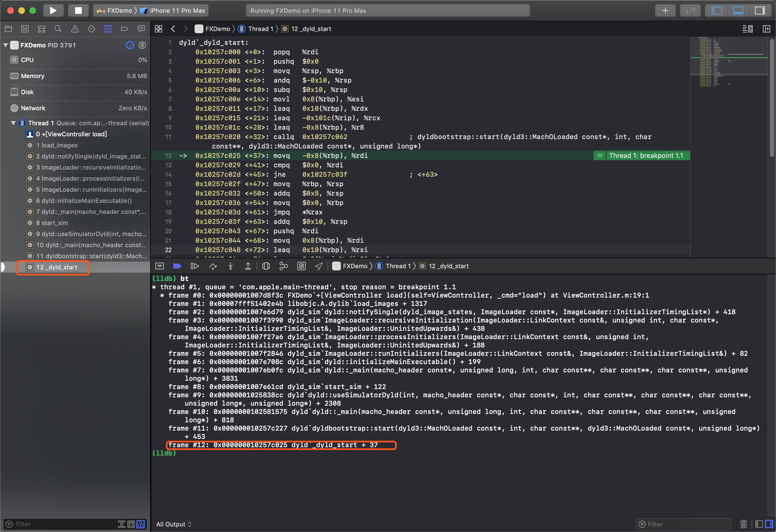776x532 pixels.
Task: Open the Debug Memory Graph tool
Action: pyautogui.click(x=284, y=266)
